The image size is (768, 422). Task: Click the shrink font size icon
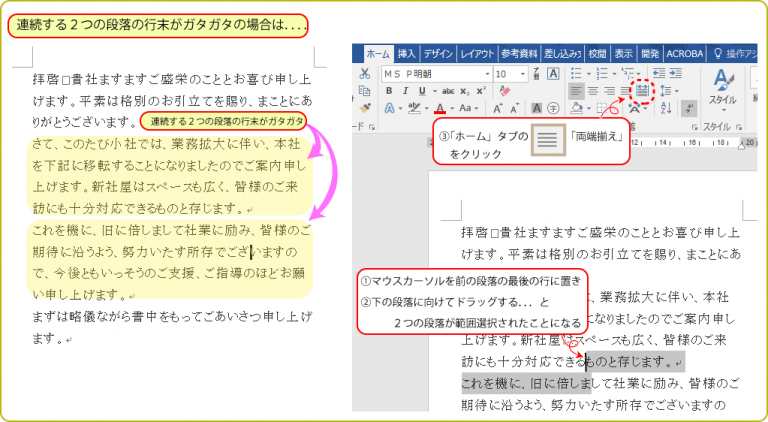(x=514, y=108)
